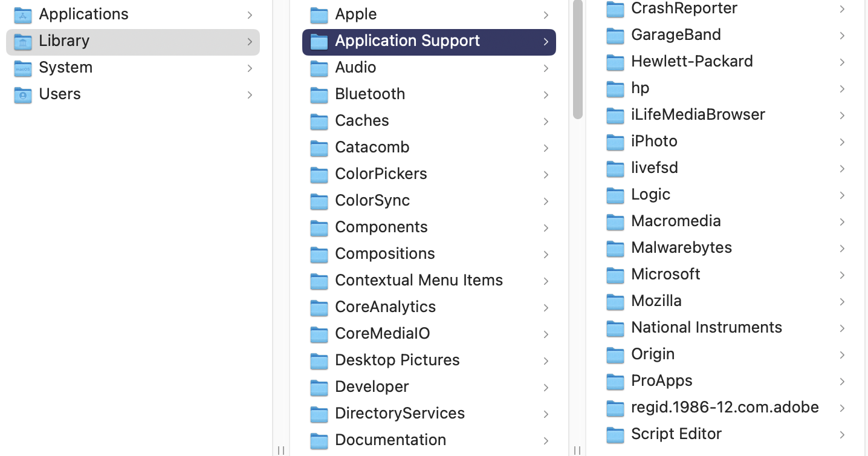The image size is (868, 456).
Task: Click the Library folder icon
Action: click(23, 41)
